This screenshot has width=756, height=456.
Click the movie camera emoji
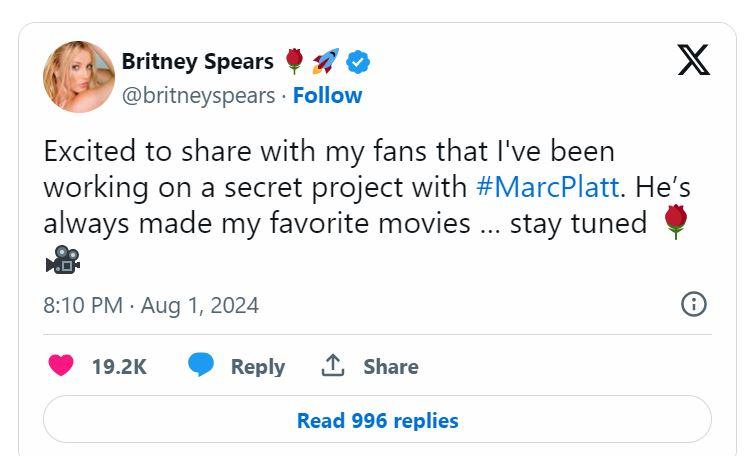click(x=62, y=260)
